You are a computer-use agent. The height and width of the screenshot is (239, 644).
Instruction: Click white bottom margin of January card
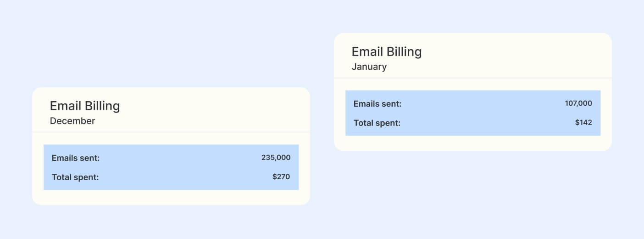pos(473,143)
